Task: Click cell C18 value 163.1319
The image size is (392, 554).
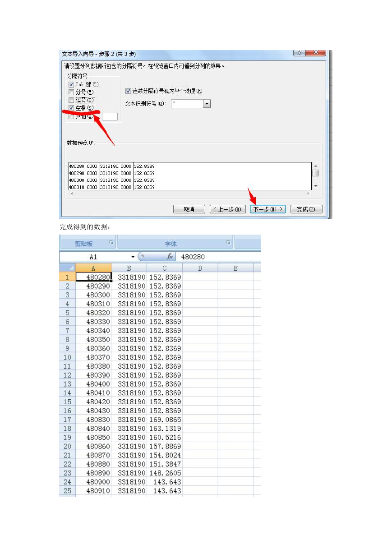Action: [165, 429]
